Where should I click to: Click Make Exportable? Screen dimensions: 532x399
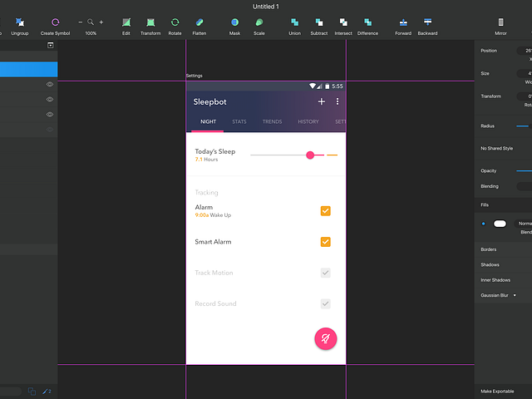pos(497,391)
